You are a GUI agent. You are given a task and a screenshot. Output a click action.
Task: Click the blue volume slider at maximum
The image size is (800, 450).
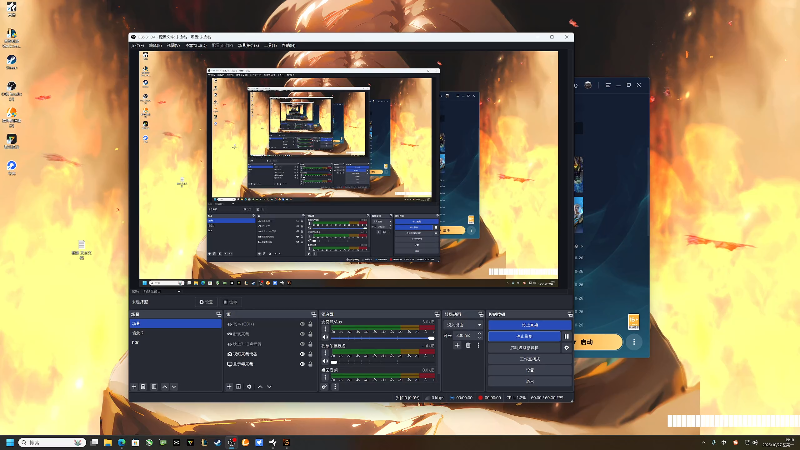[383, 338]
